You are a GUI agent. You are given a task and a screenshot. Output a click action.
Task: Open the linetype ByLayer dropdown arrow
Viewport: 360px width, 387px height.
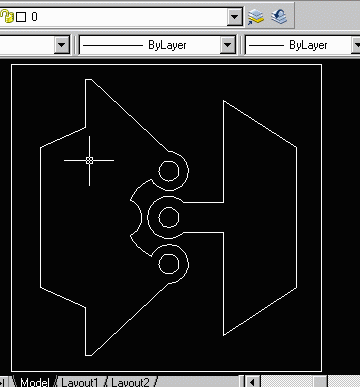pyautogui.click(x=228, y=45)
